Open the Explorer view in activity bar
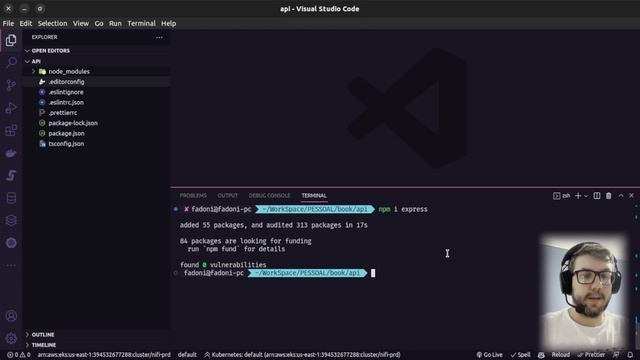The image size is (640, 360). [x=11, y=40]
